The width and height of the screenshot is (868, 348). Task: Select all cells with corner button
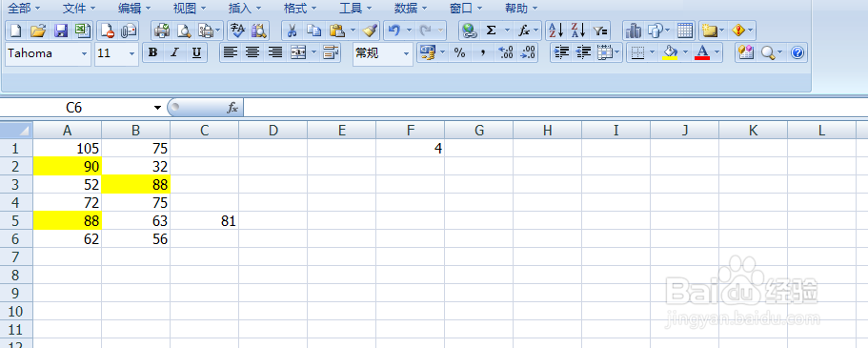click(x=16, y=131)
